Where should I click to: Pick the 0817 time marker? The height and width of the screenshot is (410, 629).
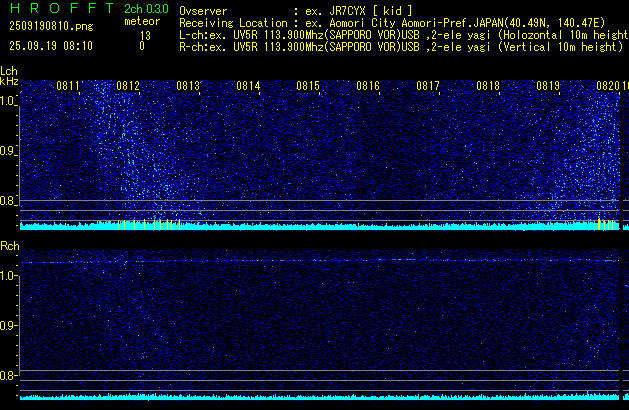(x=428, y=86)
